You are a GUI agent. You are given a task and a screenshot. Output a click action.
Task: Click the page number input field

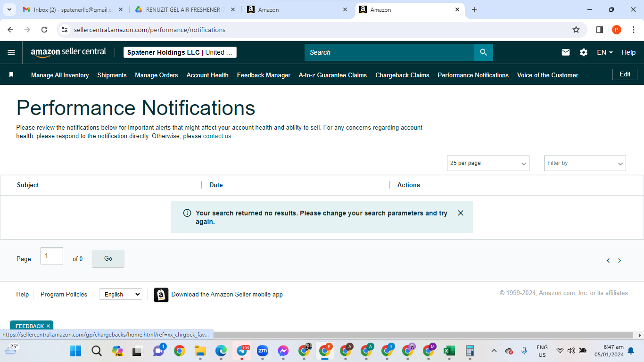pyautogui.click(x=52, y=256)
